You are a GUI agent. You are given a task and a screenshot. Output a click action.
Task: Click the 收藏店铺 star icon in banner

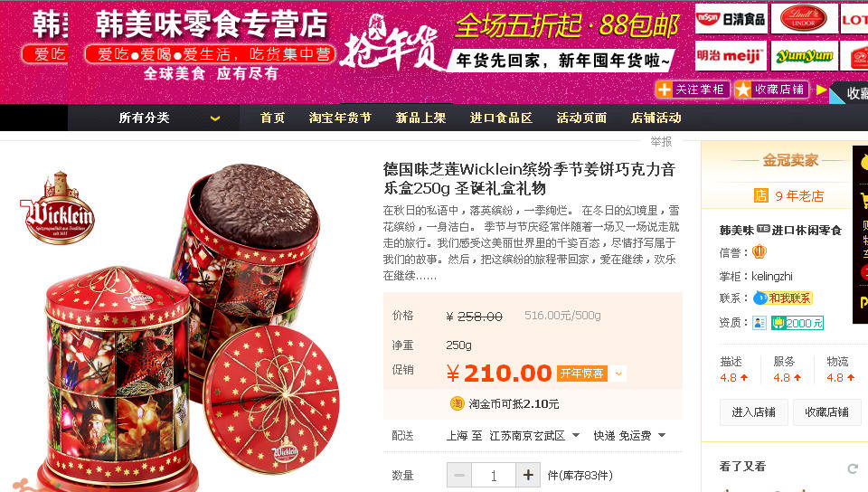743,90
